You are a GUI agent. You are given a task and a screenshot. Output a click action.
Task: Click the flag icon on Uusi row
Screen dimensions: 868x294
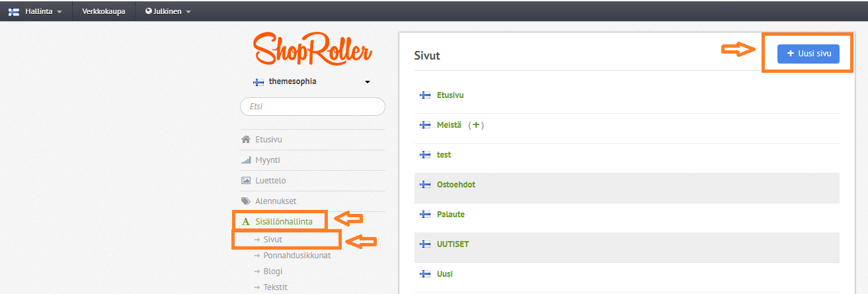pos(425,274)
